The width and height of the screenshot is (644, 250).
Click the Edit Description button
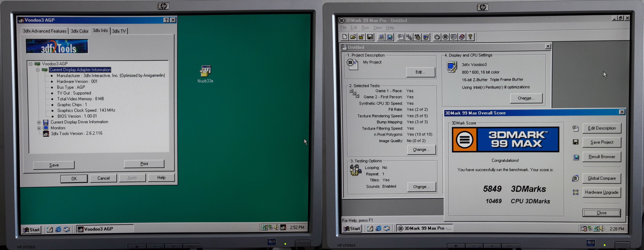click(x=601, y=128)
